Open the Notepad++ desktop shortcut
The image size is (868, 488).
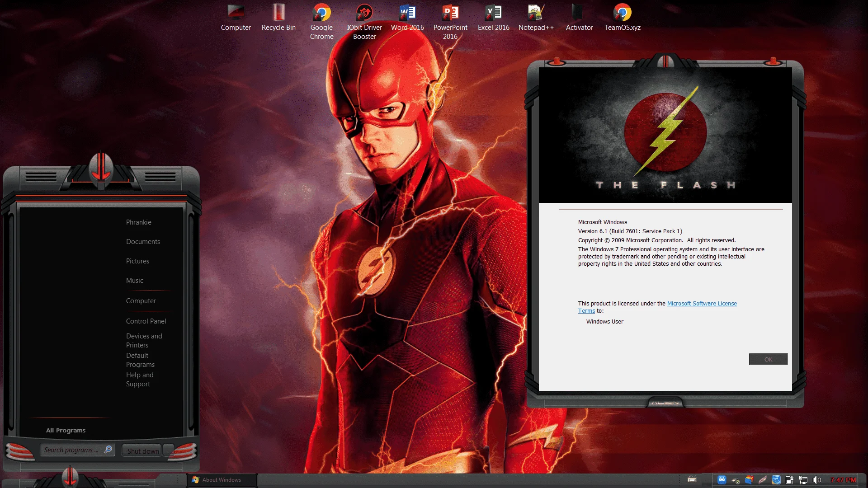536,18
